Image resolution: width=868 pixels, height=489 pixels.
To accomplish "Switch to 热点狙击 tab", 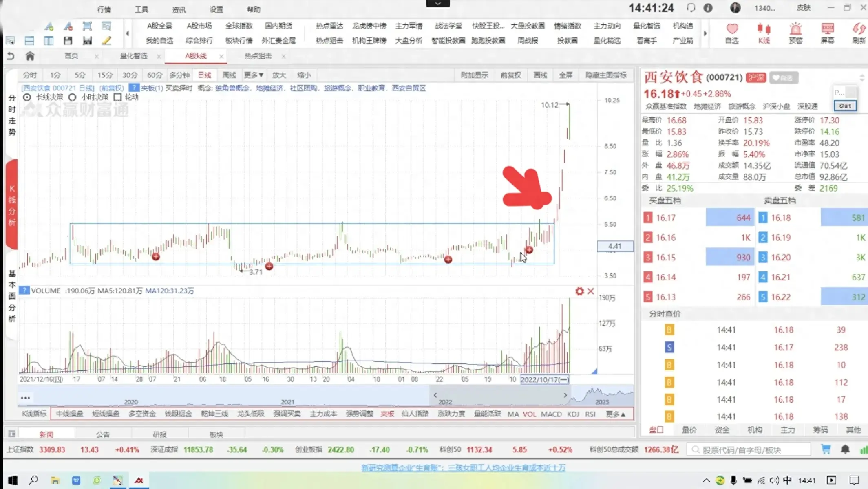I will pos(258,56).
